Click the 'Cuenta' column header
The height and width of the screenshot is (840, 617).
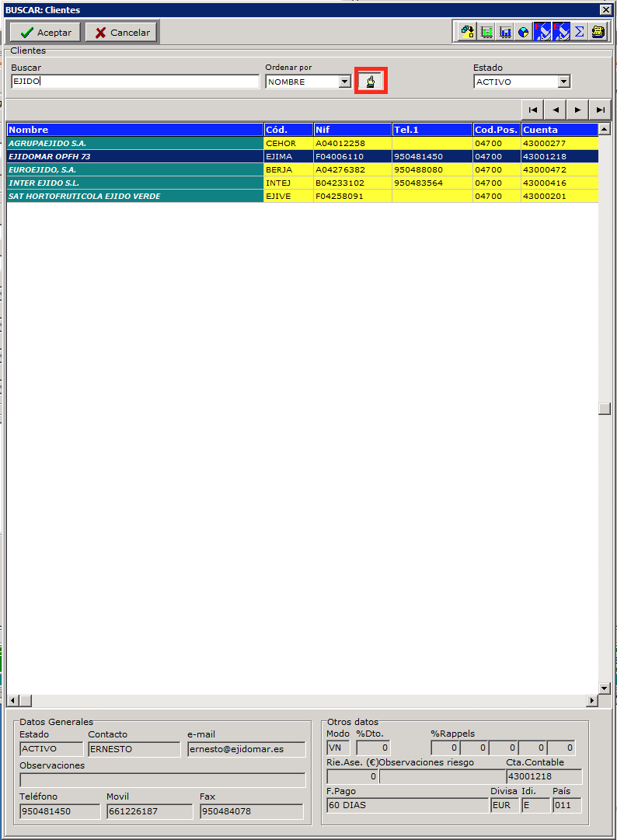pyautogui.click(x=558, y=130)
